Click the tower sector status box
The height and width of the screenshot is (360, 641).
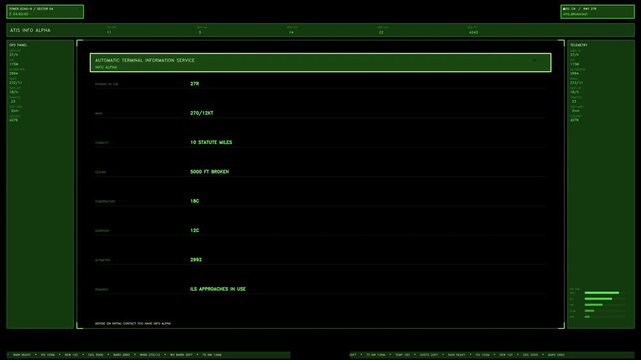point(45,11)
